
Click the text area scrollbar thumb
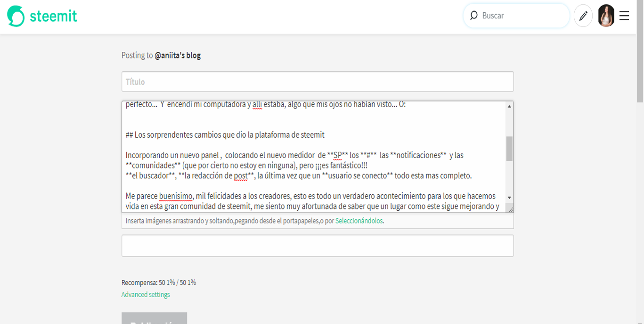tap(509, 149)
